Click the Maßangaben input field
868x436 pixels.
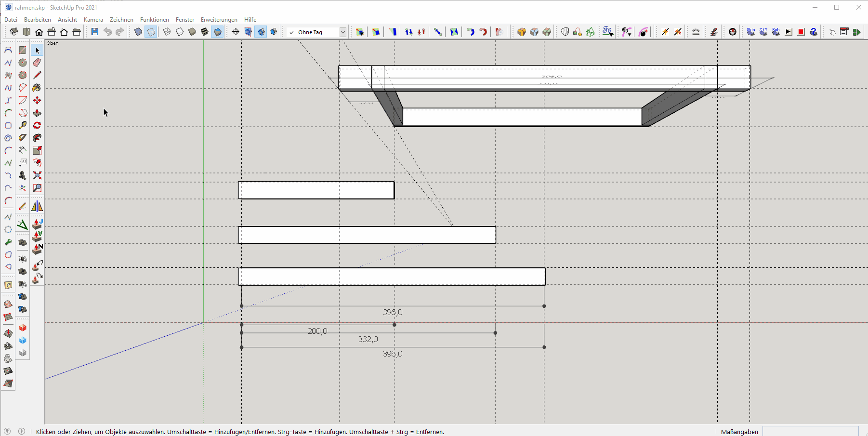coord(810,431)
